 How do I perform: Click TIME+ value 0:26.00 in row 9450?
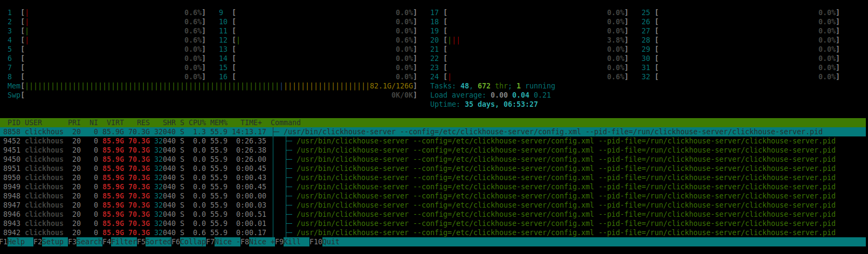coord(251,159)
